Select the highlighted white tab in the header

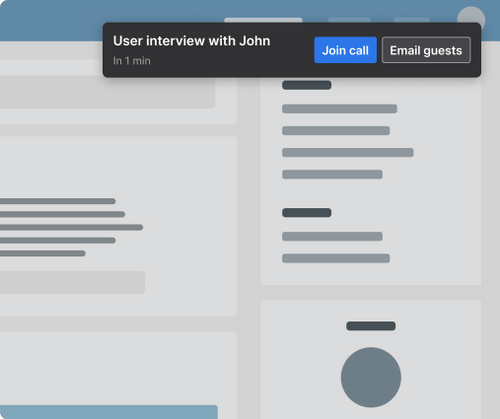click(x=263, y=20)
